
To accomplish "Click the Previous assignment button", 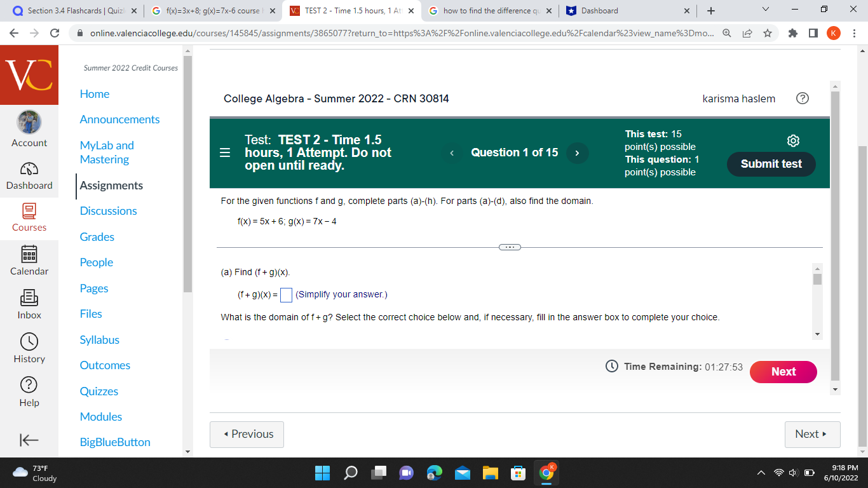I will coord(247,435).
